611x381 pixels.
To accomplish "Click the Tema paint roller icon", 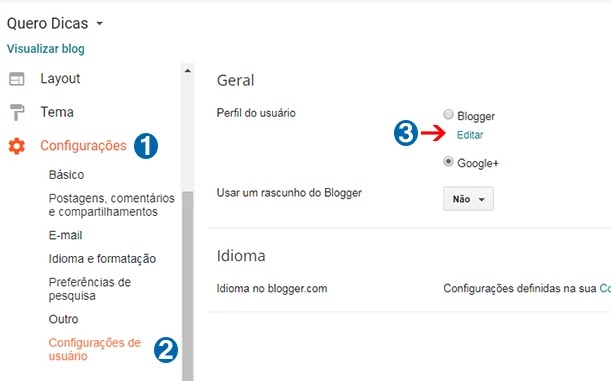I will [17, 112].
